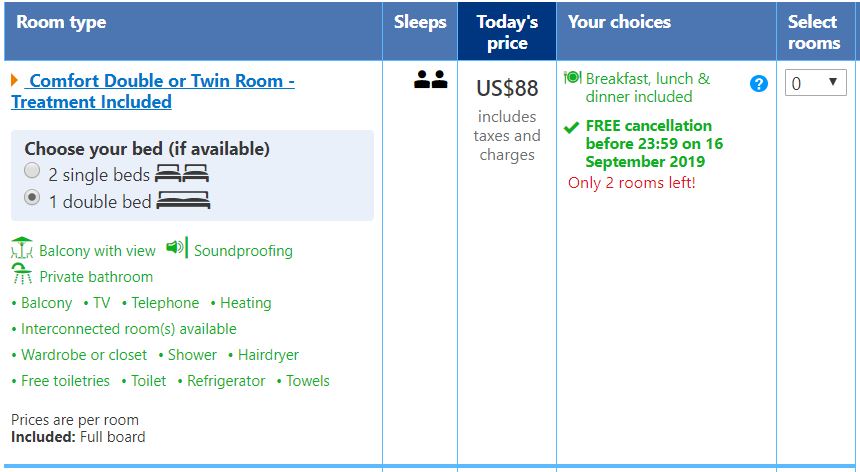Select the 2 single beds radio button

pyautogui.click(x=32, y=172)
